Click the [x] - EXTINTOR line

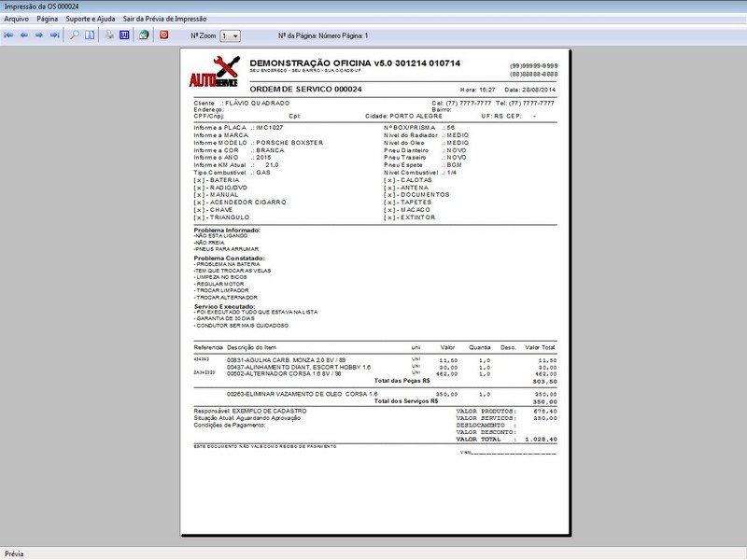(410, 217)
